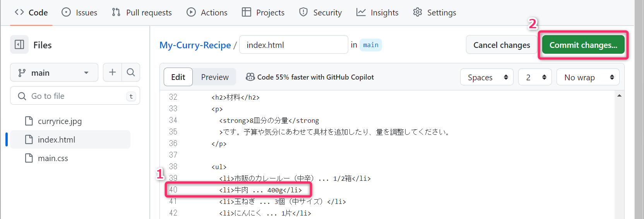This screenshot has width=644, height=219.
Task: Click the editor scrollbar up arrow
Action: click(x=619, y=95)
